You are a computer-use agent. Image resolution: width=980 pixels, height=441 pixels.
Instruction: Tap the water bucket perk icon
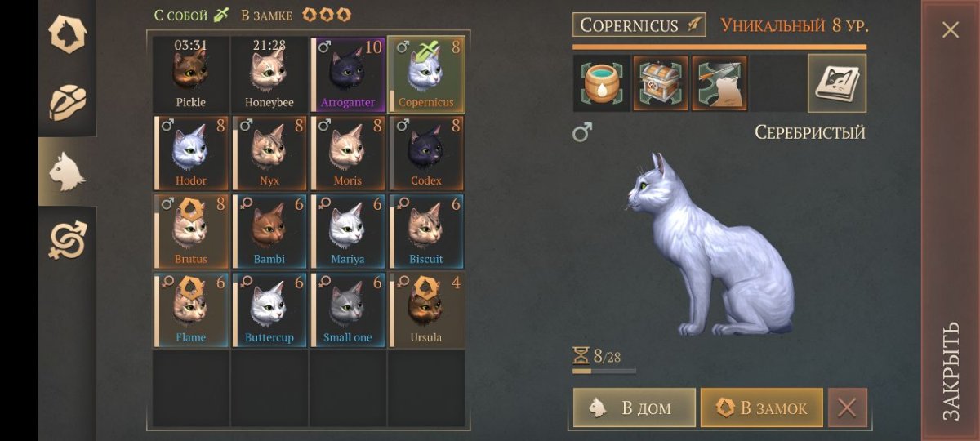coord(602,83)
